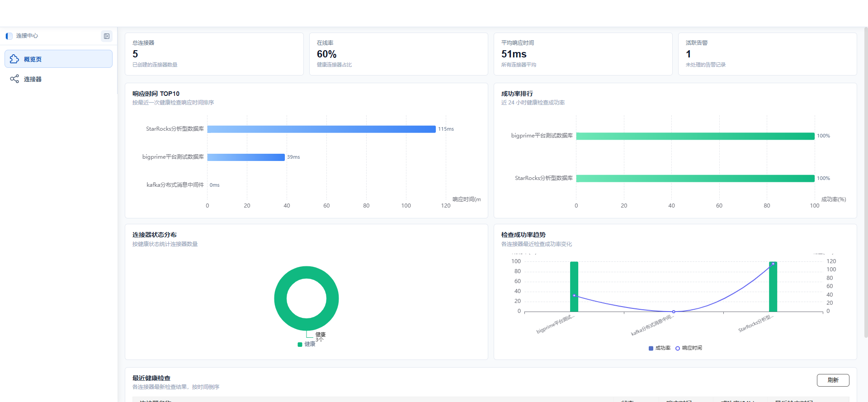Click the 活跃告警 value 1
Image resolution: width=868 pixels, height=402 pixels.
[688, 54]
